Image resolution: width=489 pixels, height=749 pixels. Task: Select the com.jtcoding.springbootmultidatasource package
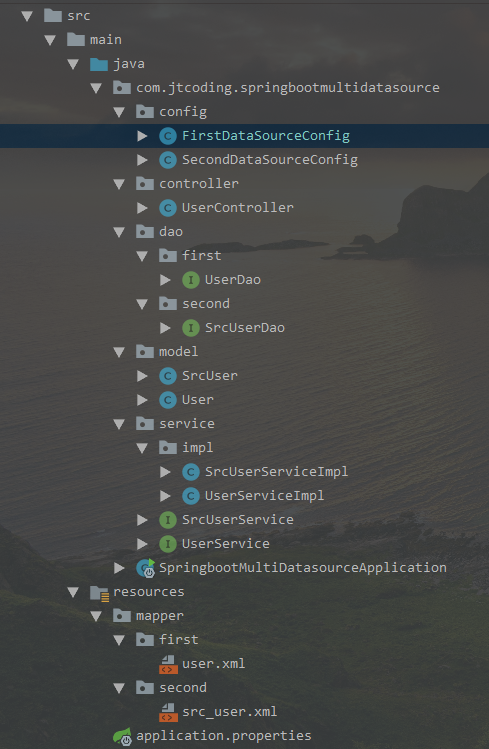287,88
